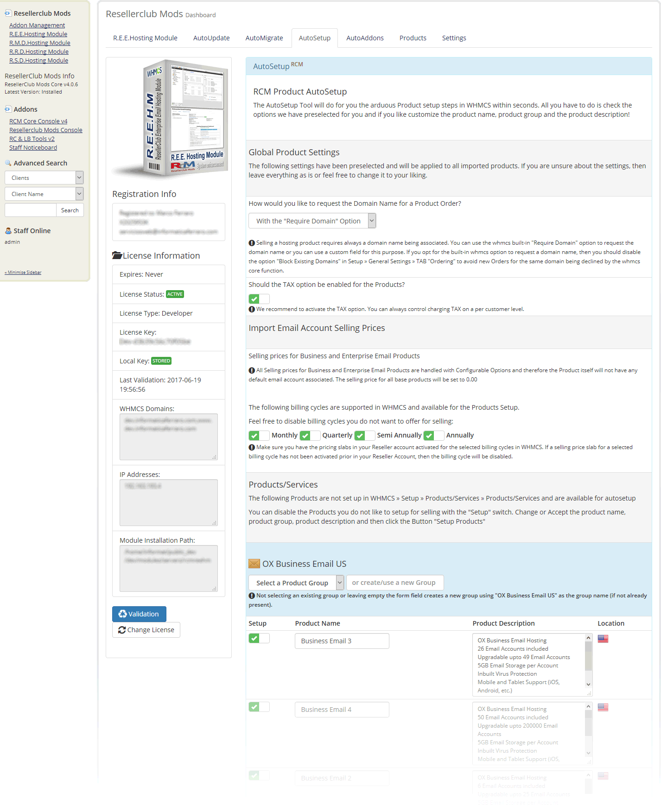This screenshot has width=661, height=812.
Task: Toggle the Annually billing cycle switch
Action: point(434,435)
